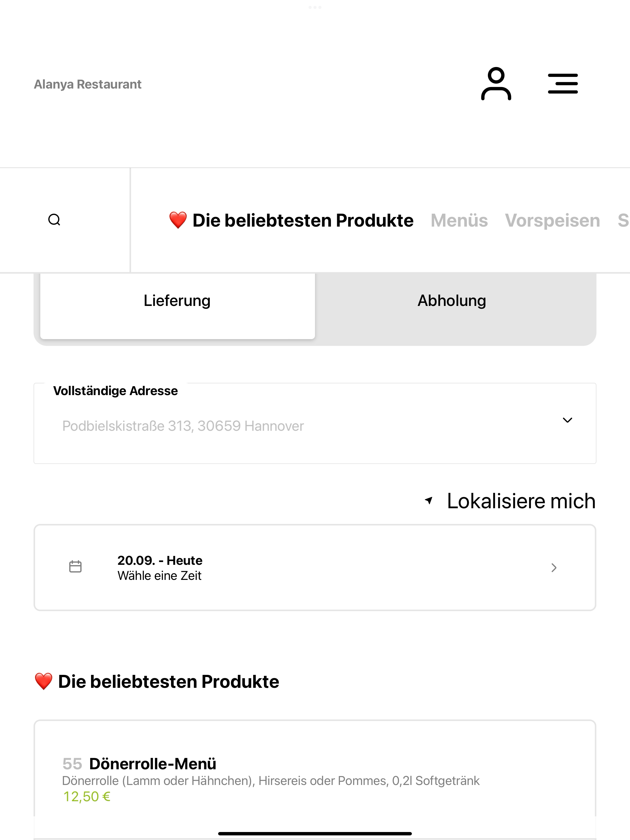The image size is (630, 840).
Task: Click the Alanya Restaurant title link
Action: (x=88, y=84)
